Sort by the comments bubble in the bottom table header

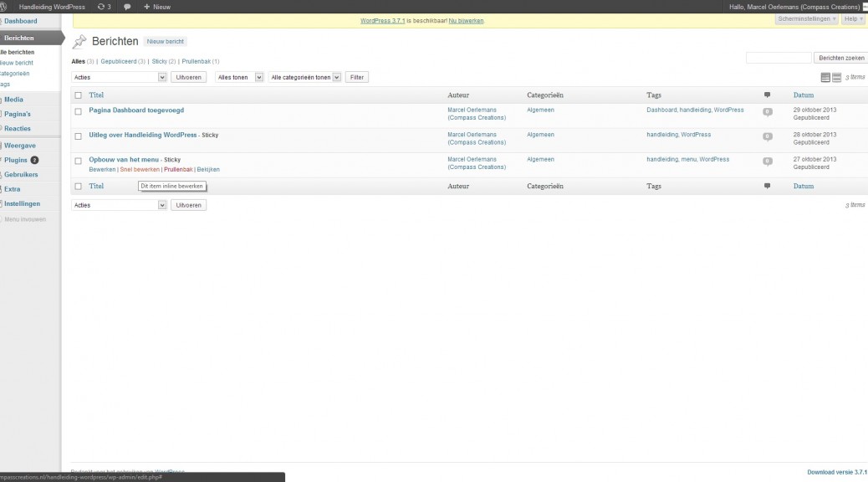coord(768,186)
